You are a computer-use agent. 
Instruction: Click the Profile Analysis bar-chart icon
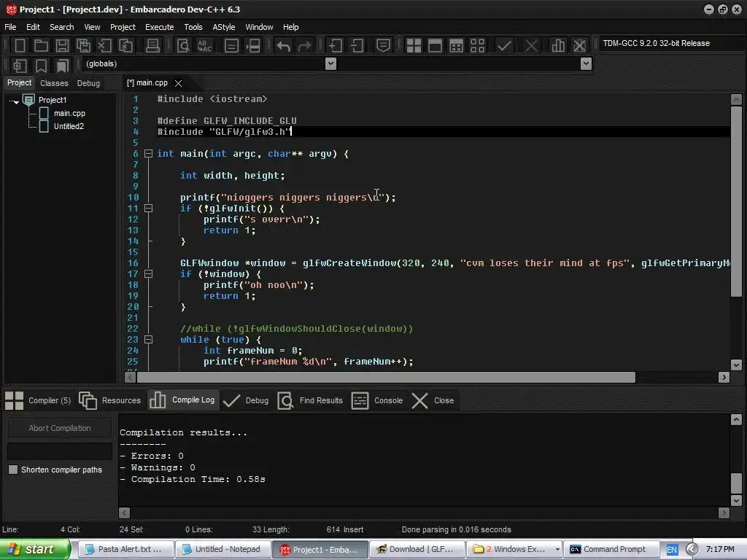[558, 46]
